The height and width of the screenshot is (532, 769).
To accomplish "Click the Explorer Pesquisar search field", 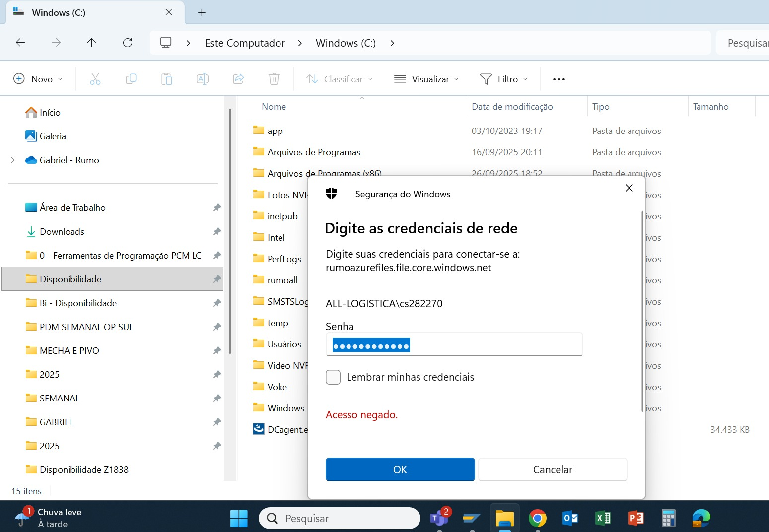I will [x=743, y=43].
